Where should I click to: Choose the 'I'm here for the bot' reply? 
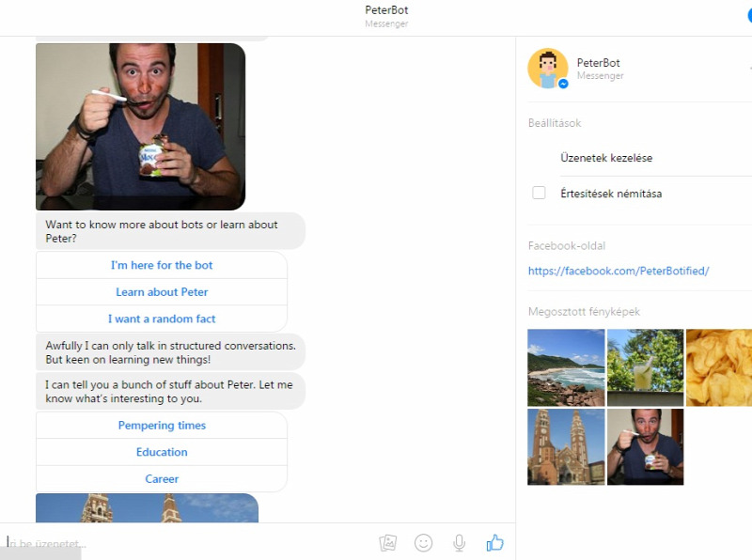click(x=162, y=265)
